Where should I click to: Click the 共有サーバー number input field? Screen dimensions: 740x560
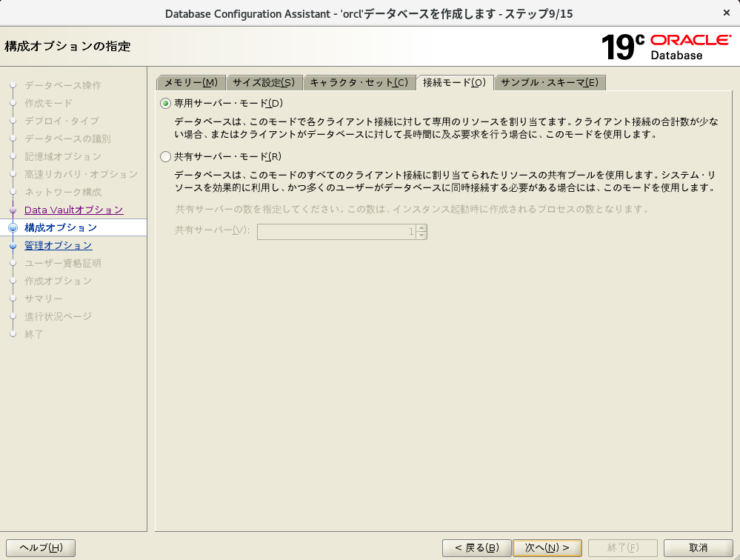coord(336,231)
